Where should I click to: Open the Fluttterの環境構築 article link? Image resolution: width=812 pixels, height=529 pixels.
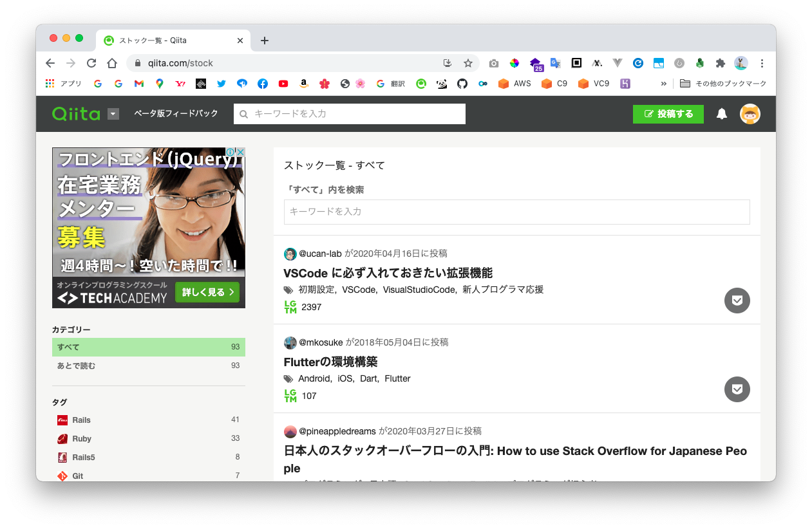point(331,362)
